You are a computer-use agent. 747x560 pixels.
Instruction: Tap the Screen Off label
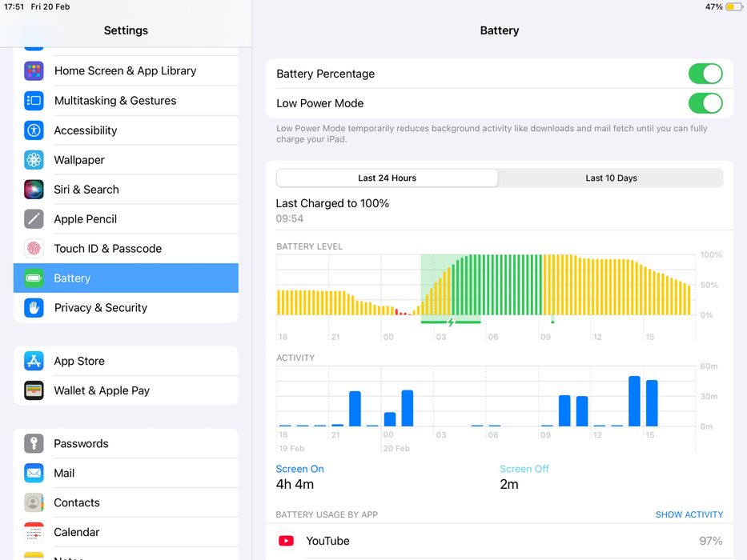524,469
